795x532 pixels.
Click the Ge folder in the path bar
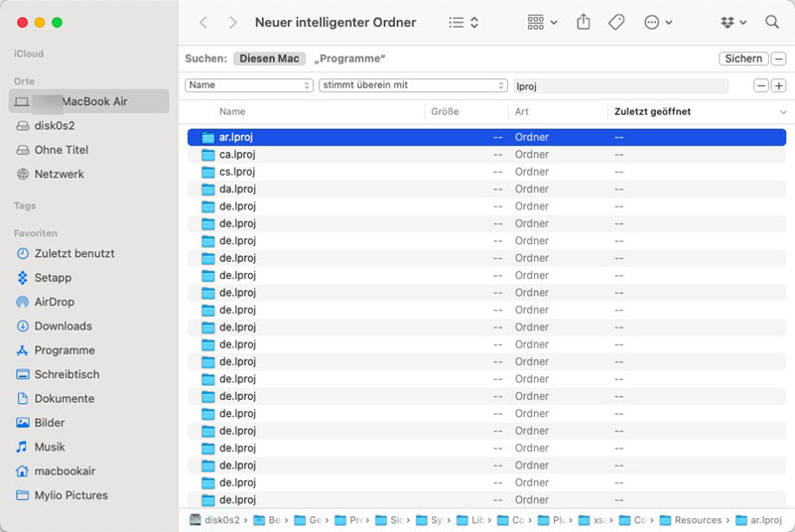click(308, 520)
